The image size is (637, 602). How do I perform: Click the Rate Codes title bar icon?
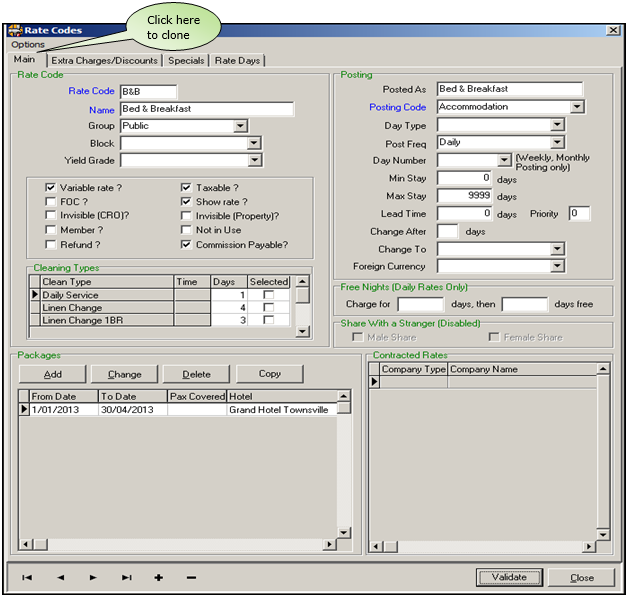pyautogui.click(x=14, y=31)
